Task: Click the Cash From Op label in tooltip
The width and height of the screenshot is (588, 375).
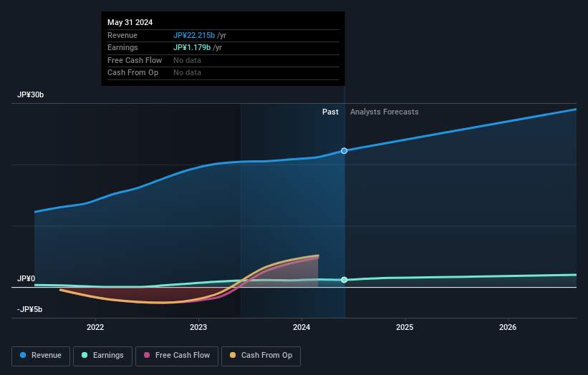Action: 132,73
